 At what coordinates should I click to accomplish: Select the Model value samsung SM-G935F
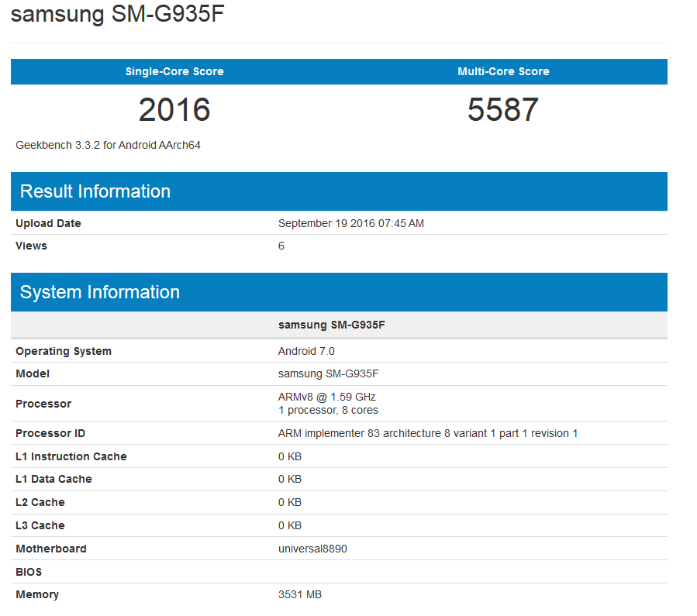click(x=329, y=374)
